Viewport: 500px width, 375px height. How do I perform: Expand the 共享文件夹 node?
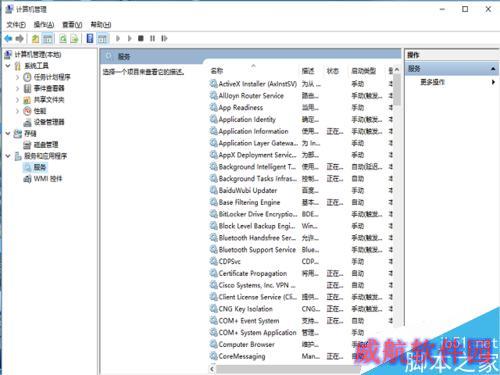pos(18,100)
